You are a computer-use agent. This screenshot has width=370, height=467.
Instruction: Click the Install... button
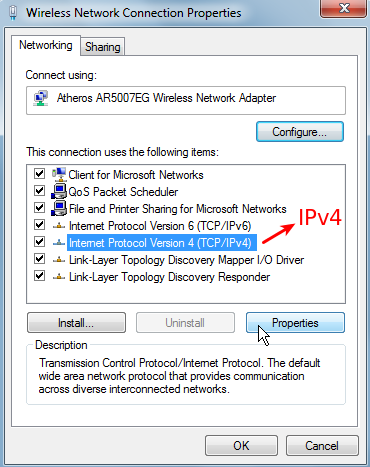point(76,323)
